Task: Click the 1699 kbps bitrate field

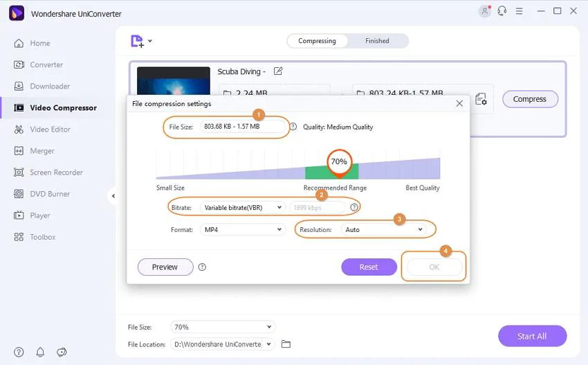Action: click(x=318, y=208)
